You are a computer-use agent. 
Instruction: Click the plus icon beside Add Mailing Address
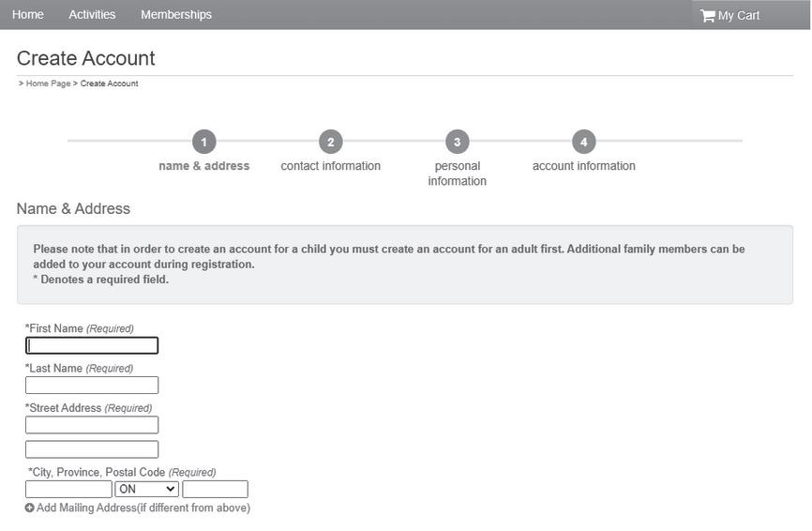(29, 508)
